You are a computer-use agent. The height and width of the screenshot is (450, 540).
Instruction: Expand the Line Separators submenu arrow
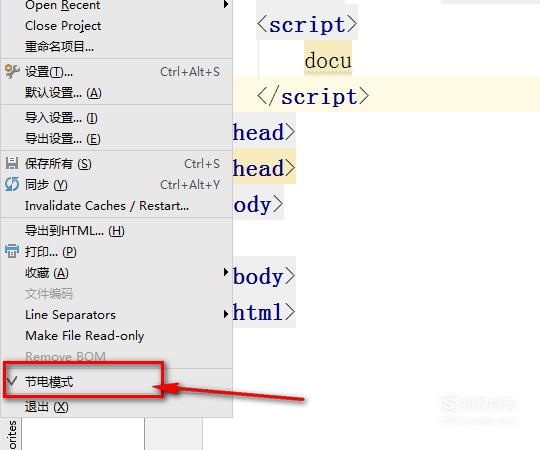coord(226,314)
